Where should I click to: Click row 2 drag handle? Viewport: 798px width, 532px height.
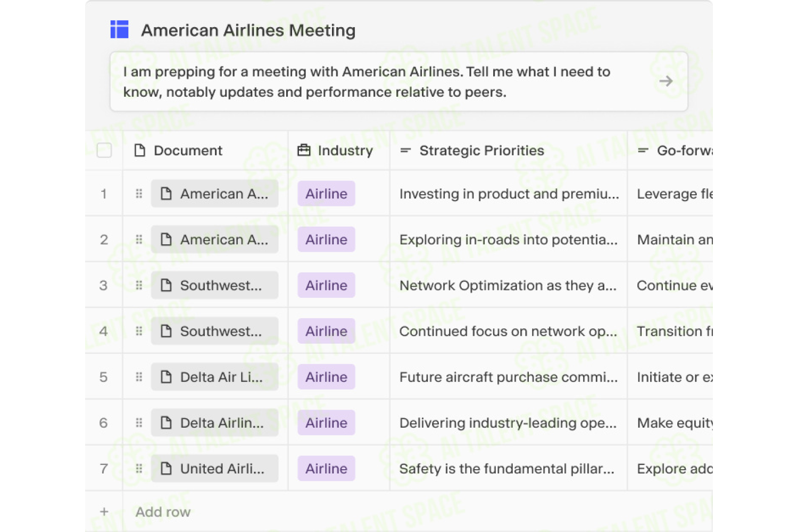click(x=139, y=239)
